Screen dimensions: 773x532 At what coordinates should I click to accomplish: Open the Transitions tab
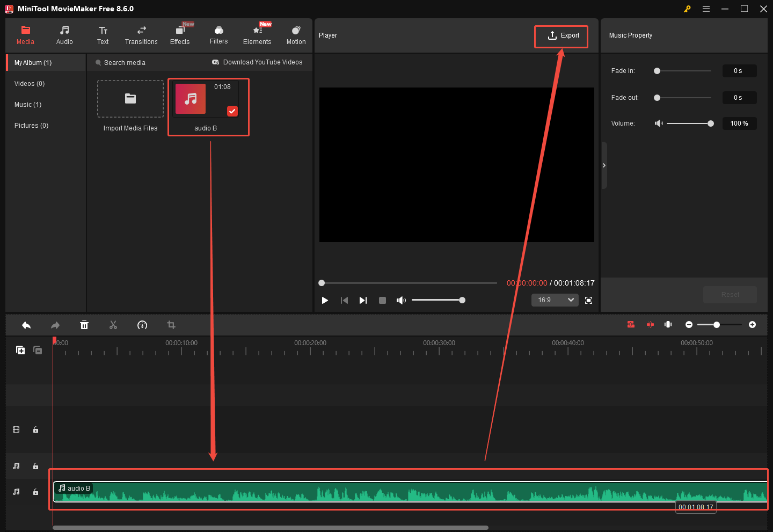click(x=141, y=35)
